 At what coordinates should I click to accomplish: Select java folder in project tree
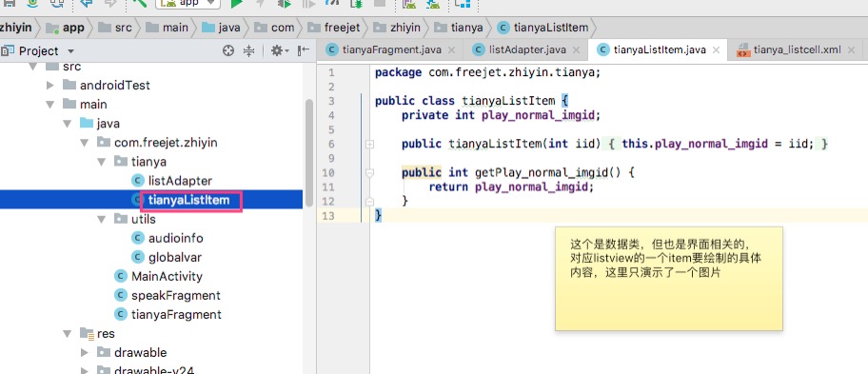coord(100,124)
